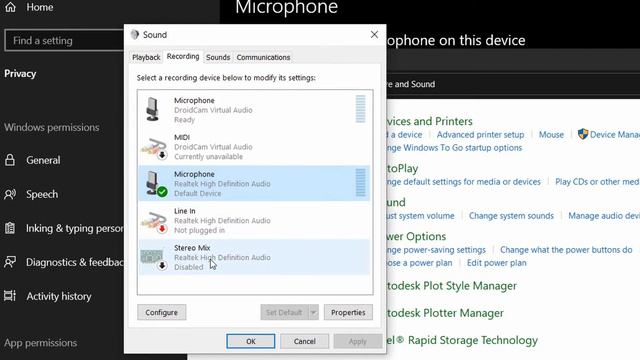Open Change system sounds link
Image resolution: width=640 pixels, height=360 pixels.
(511, 216)
